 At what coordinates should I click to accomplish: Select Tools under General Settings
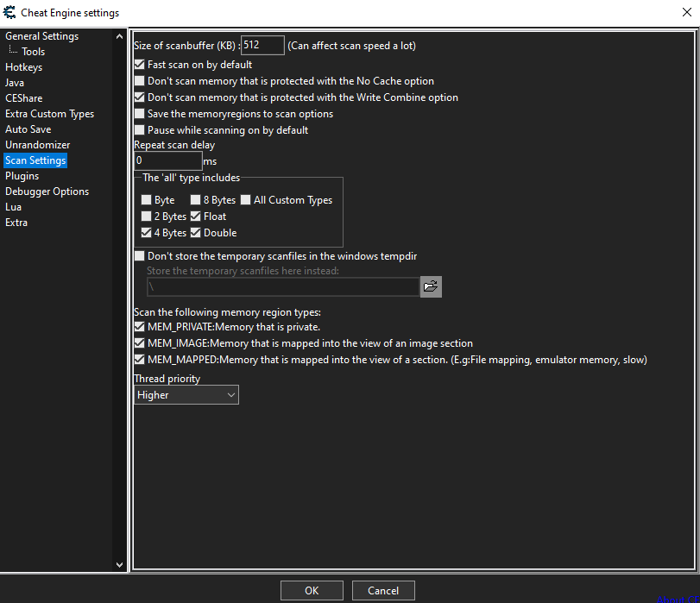(x=34, y=52)
